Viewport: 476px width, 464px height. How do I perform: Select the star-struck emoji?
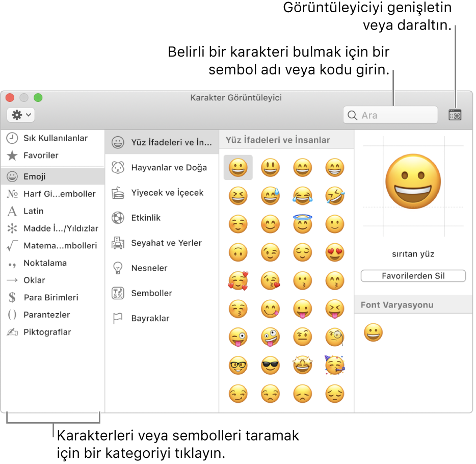(303, 365)
